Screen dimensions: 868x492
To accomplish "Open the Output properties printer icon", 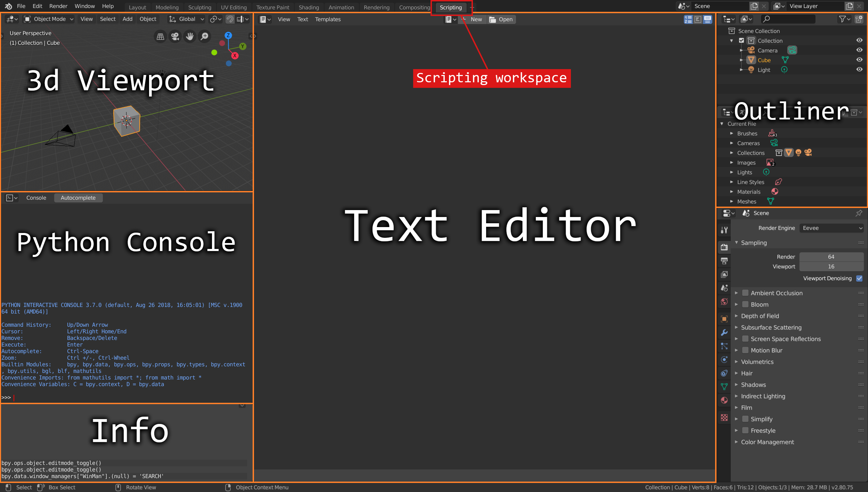I will pos(724,261).
